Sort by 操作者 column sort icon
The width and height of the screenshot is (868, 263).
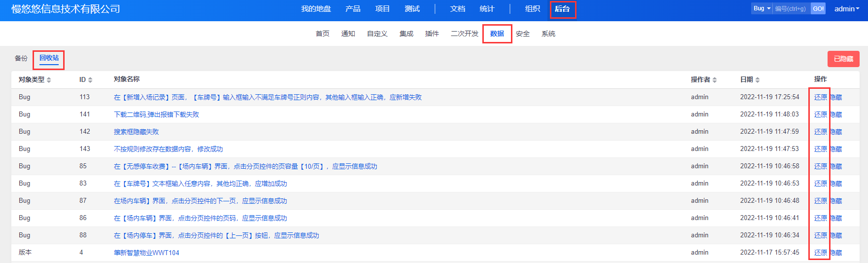click(715, 80)
